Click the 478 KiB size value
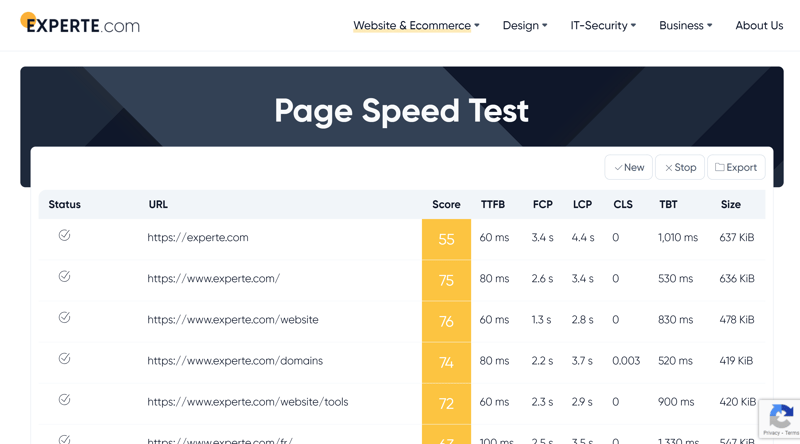Screen dimensions: 800x444 tap(737, 320)
